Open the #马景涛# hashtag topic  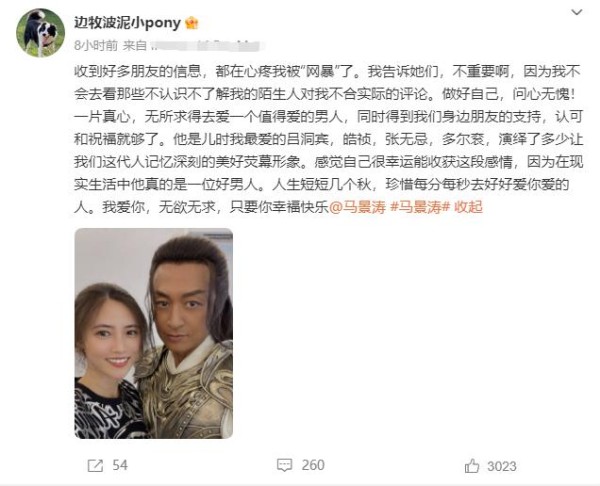coord(420,207)
